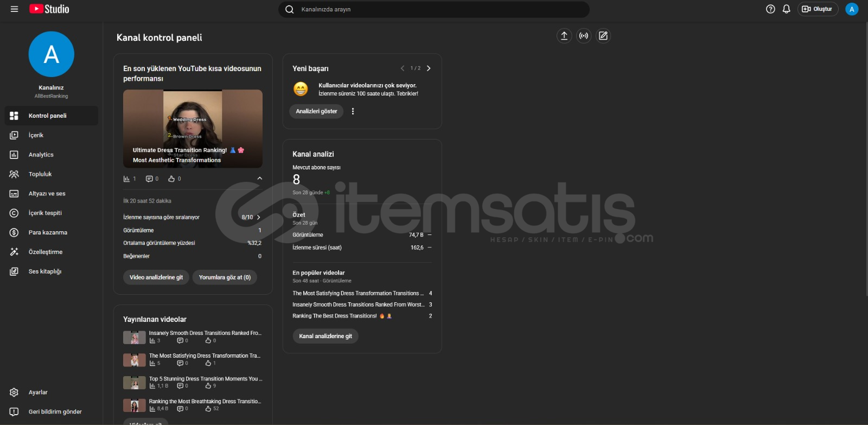Expand the 8/10 view ranking row
The width and height of the screenshot is (868, 425).
[258, 217]
